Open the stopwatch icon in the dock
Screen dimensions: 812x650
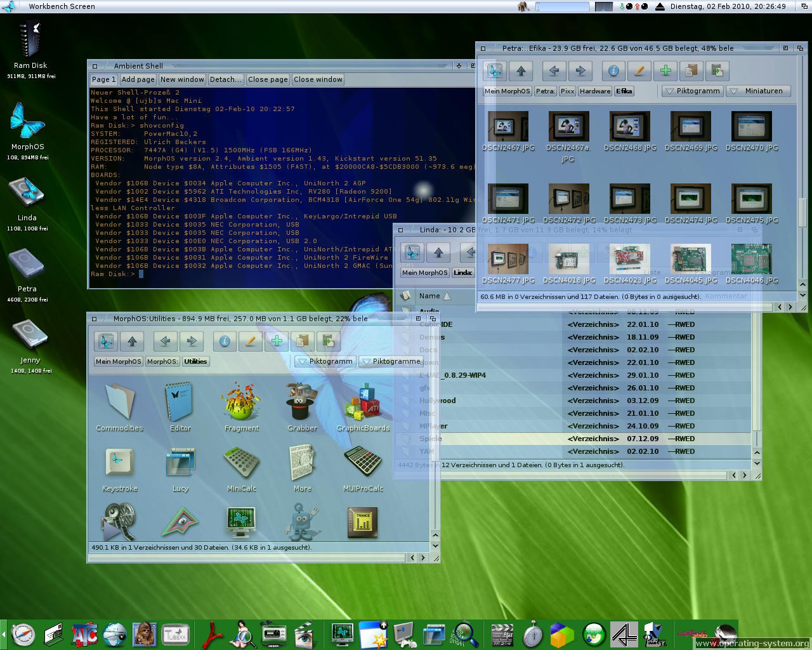(x=533, y=635)
